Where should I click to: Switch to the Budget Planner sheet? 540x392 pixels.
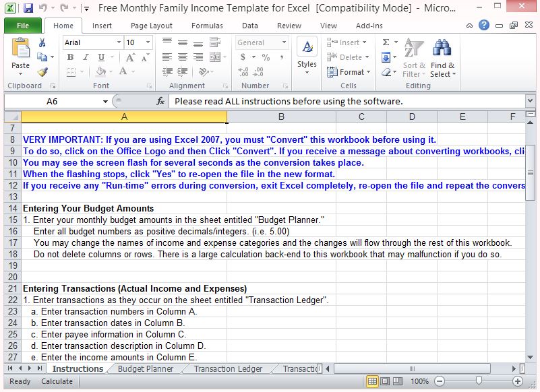click(146, 368)
